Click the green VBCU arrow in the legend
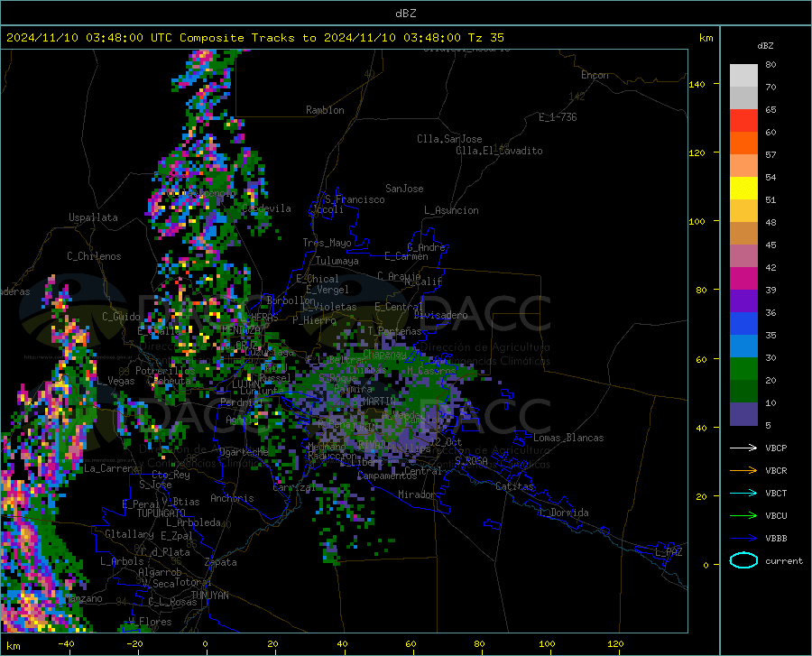Viewport: 812px width, 656px height. pos(743,515)
